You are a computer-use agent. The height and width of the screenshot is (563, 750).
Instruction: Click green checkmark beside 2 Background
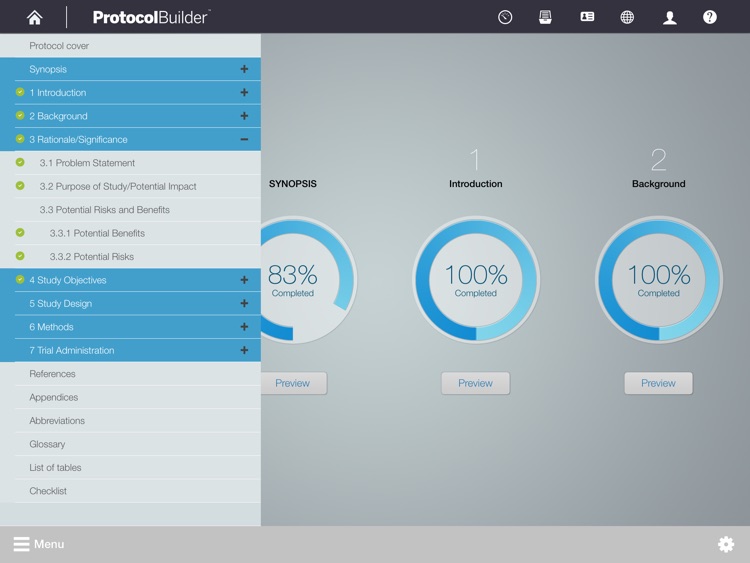[x=20, y=115]
